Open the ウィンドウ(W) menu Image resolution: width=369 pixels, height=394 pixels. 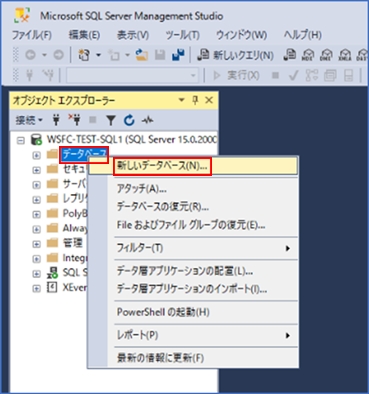point(242,35)
